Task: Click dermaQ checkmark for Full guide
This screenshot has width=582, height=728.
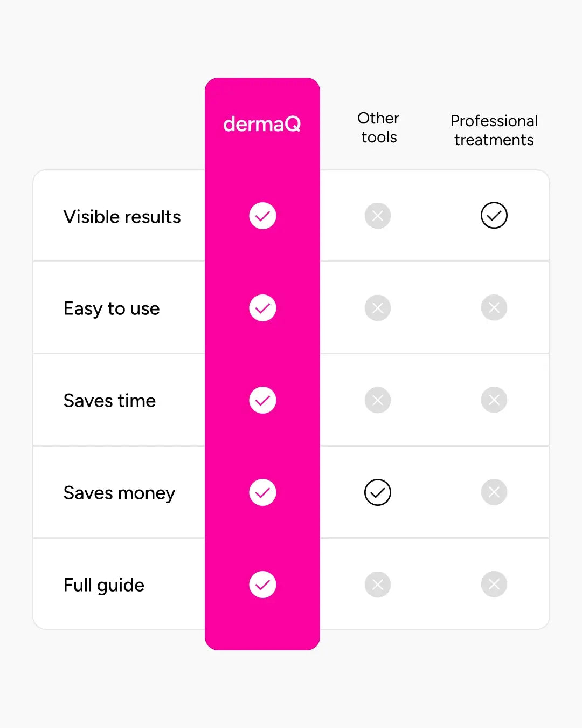Action: (x=262, y=585)
